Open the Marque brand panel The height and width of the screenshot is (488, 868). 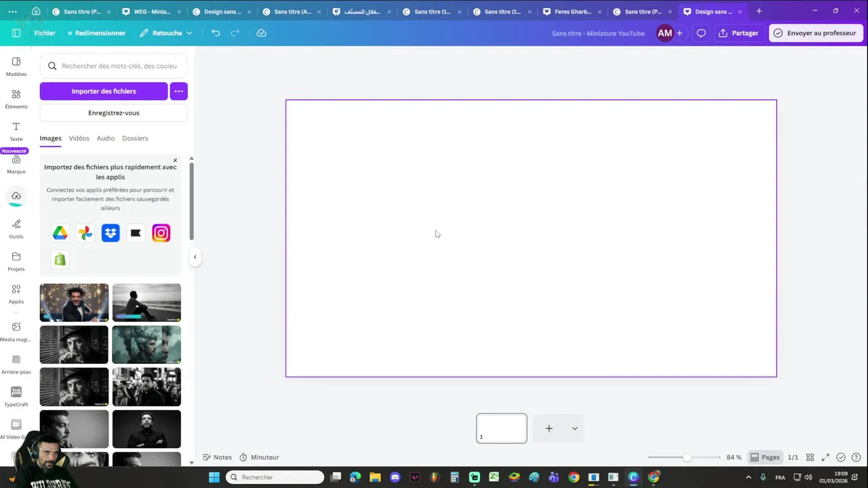(16, 165)
